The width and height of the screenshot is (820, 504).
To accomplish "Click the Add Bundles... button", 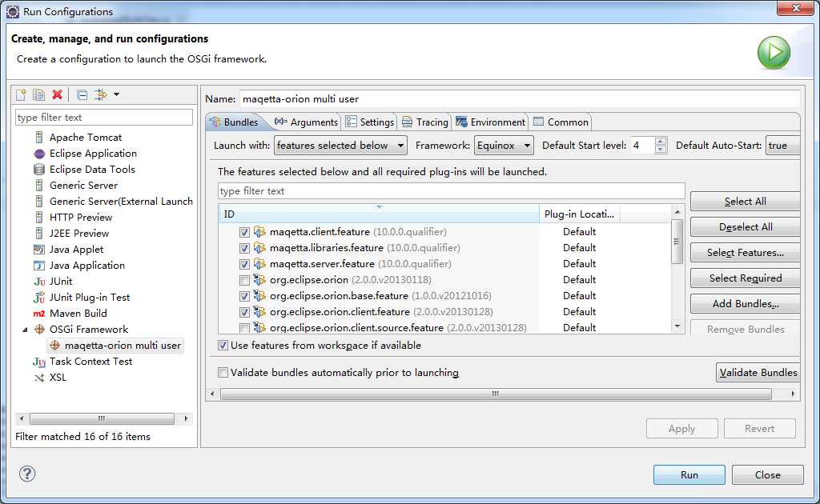I will 746,303.
